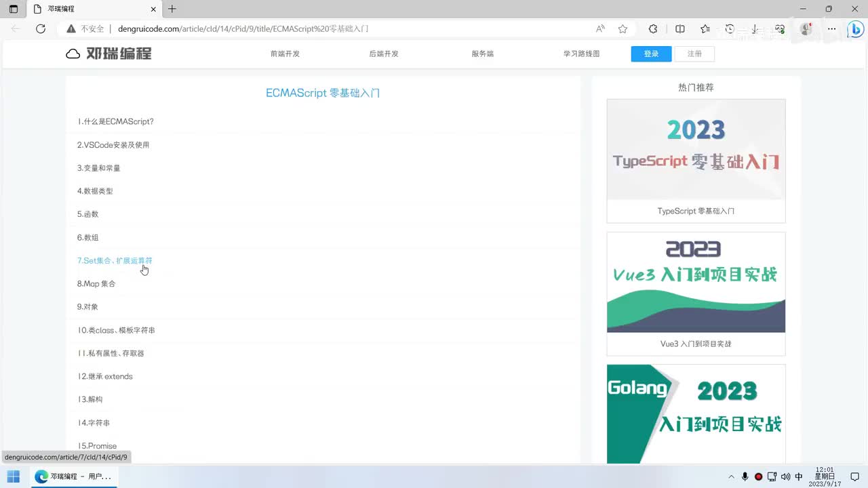Open the downloads arrow icon
Viewport: 868px width, 488px height.
(x=755, y=29)
